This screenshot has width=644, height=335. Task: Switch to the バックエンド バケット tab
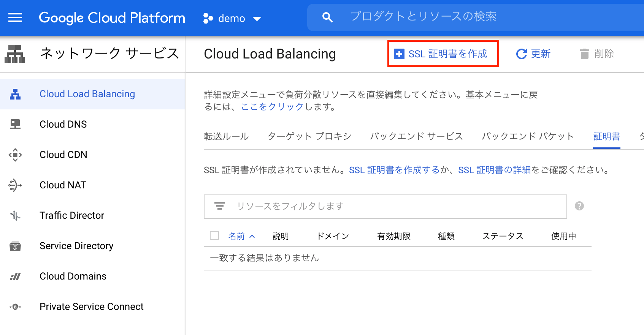click(528, 136)
